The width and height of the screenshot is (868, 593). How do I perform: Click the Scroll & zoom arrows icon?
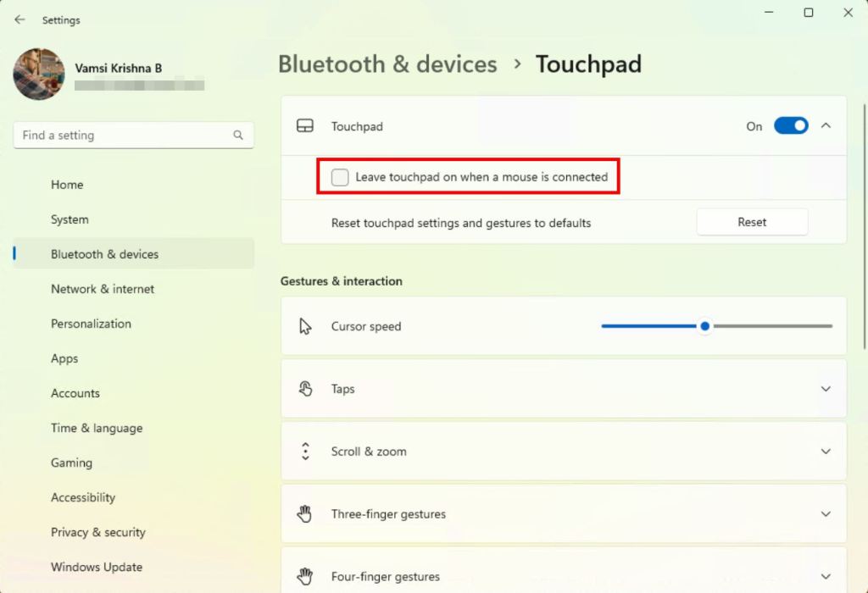coord(305,452)
